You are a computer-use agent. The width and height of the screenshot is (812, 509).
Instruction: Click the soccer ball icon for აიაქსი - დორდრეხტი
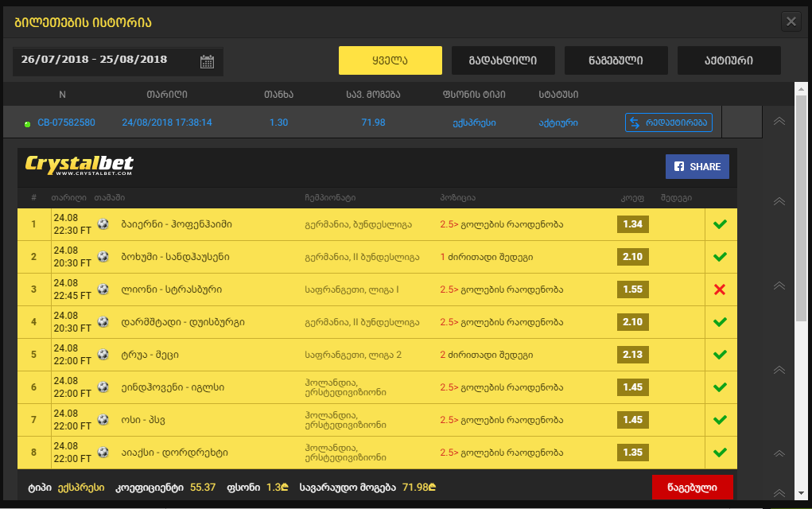[103, 452]
